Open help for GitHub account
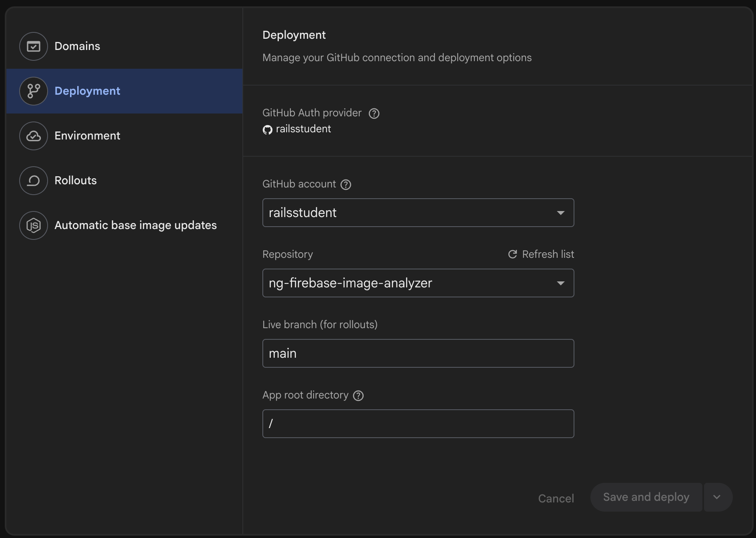Image resolution: width=756 pixels, height=538 pixels. pyautogui.click(x=346, y=185)
